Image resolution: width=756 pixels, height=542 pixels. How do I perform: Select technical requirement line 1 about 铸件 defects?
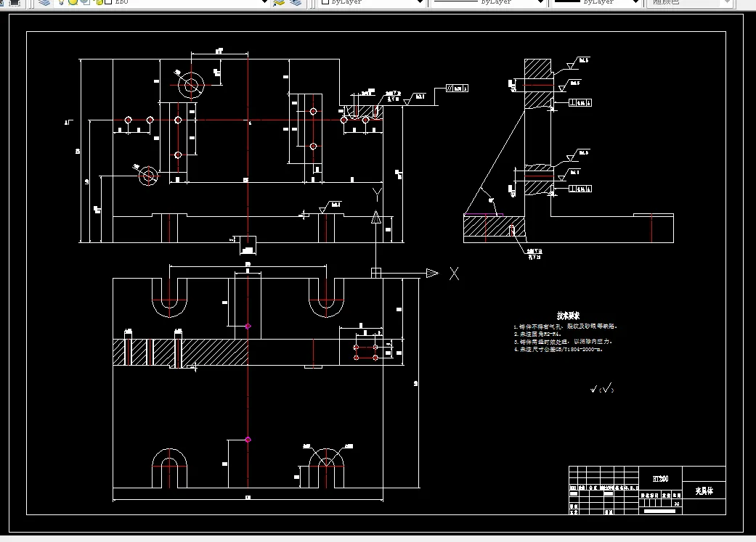click(565, 327)
